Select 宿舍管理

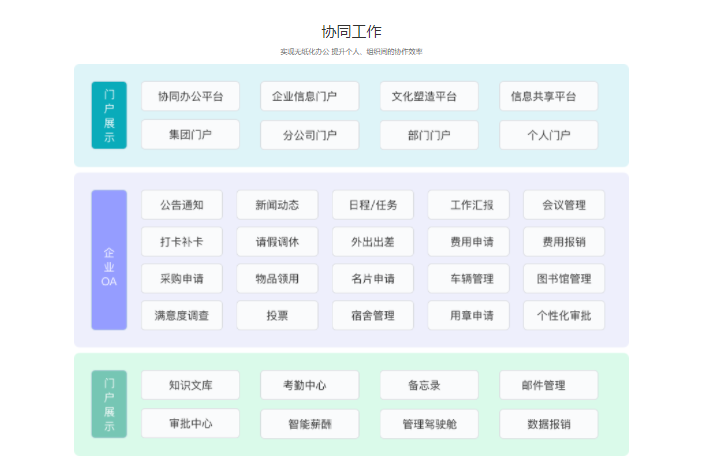(x=373, y=315)
